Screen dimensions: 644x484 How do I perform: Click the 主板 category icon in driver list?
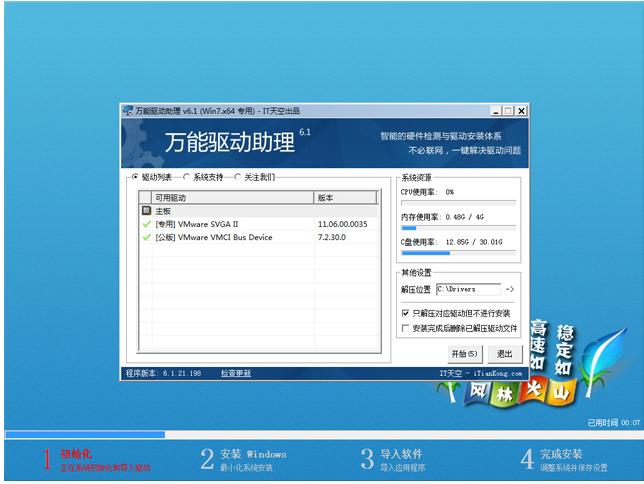click(147, 211)
